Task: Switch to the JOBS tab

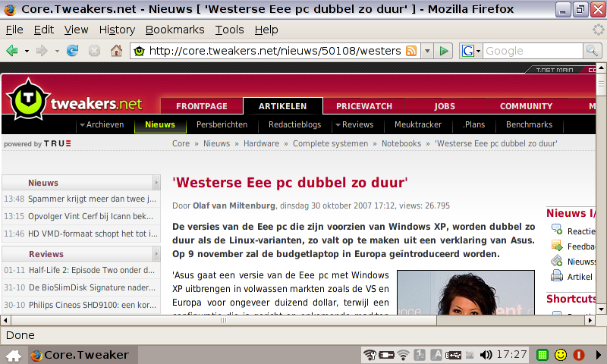Action: pyautogui.click(x=445, y=106)
